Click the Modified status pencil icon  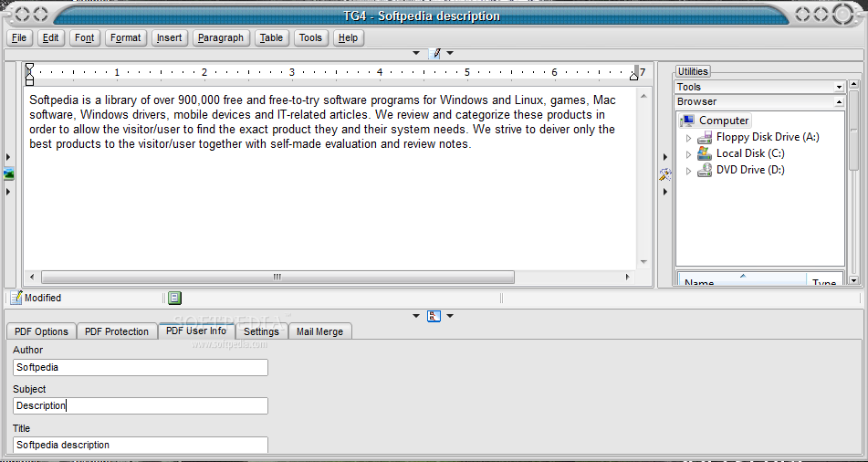tap(16, 298)
